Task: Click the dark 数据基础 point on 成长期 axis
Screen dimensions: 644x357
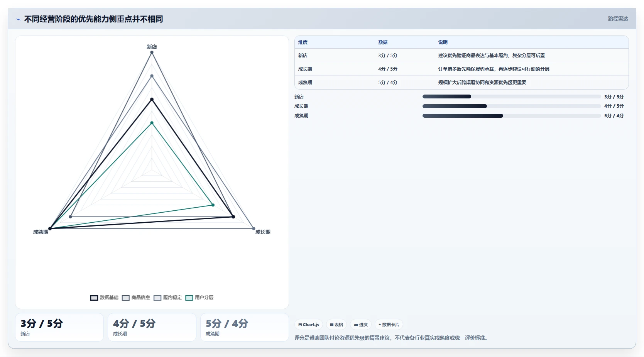Action: (x=233, y=217)
